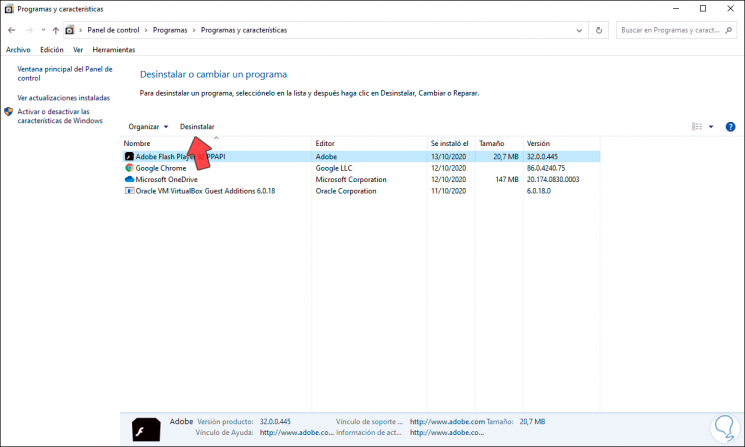Click the Google LLC editor cell
Viewport: 745px width, 447px height.
click(x=334, y=168)
